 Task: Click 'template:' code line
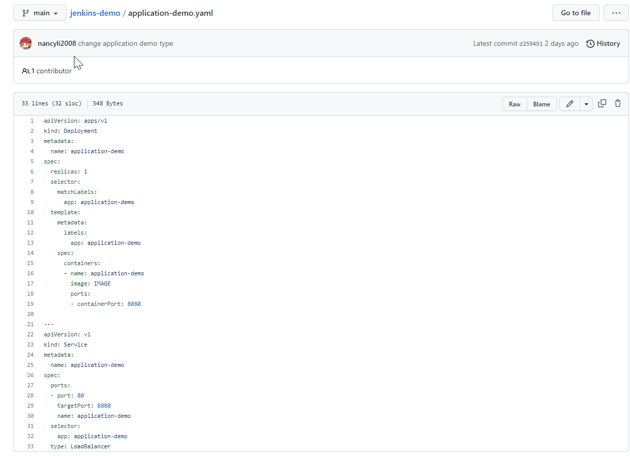pyautogui.click(x=65, y=212)
